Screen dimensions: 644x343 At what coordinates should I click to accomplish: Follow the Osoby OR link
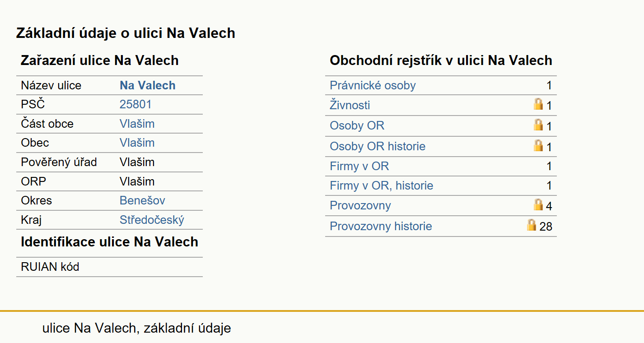click(x=357, y=125)
